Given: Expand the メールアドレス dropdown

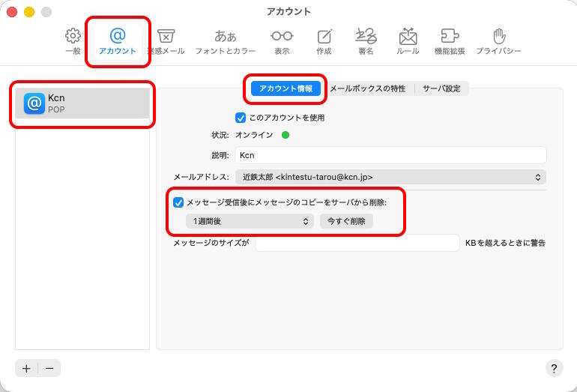Looking at the screenshot, I should click(x=390, y=177).
